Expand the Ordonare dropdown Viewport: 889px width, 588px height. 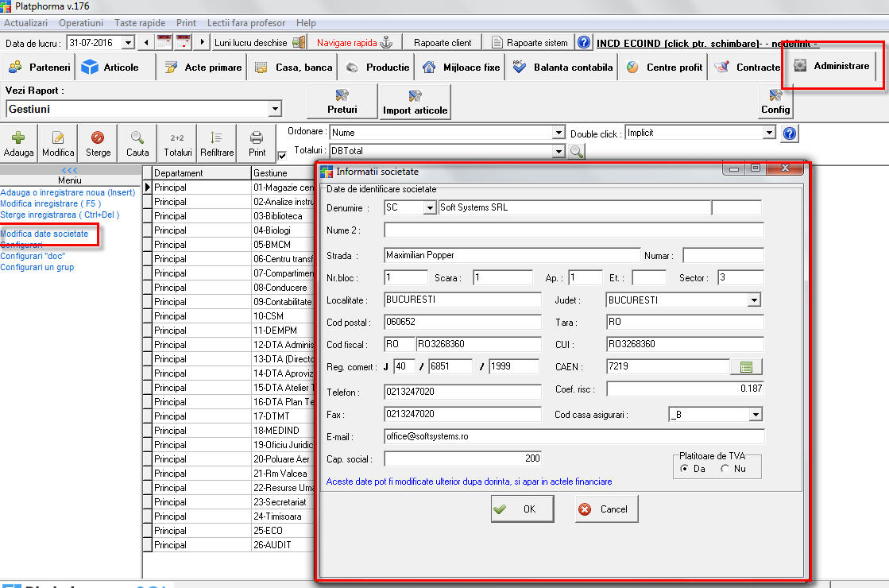pos(559,133)
